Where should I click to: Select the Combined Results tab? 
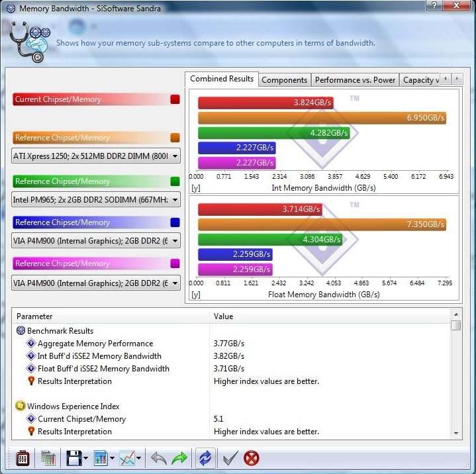222,79
